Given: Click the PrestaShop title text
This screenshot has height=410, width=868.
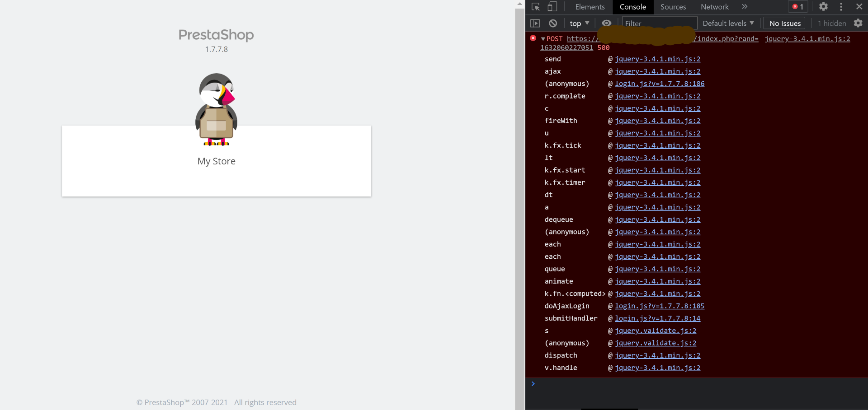Looking at the screenshot, I should click(x=216, y=35).
